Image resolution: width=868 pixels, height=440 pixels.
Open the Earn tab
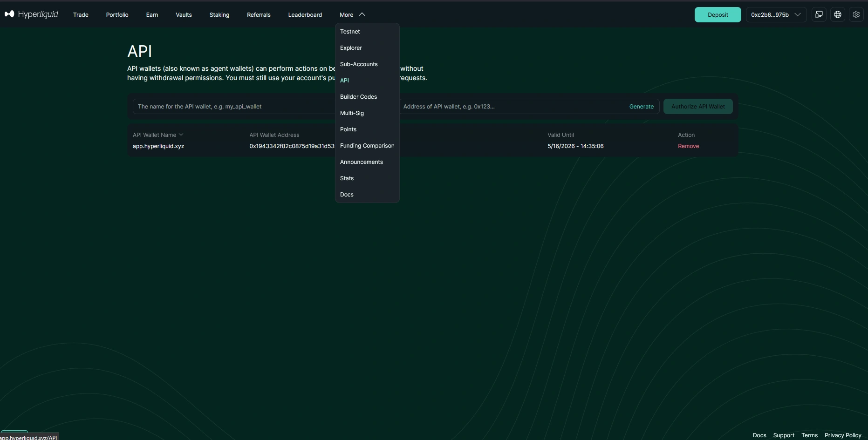tap(152, 15)
